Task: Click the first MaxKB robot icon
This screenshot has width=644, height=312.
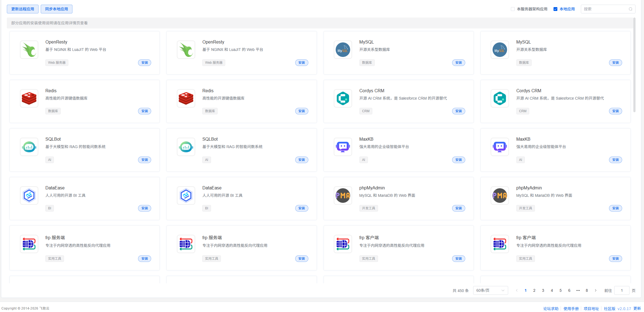Action: click(343, 147)
